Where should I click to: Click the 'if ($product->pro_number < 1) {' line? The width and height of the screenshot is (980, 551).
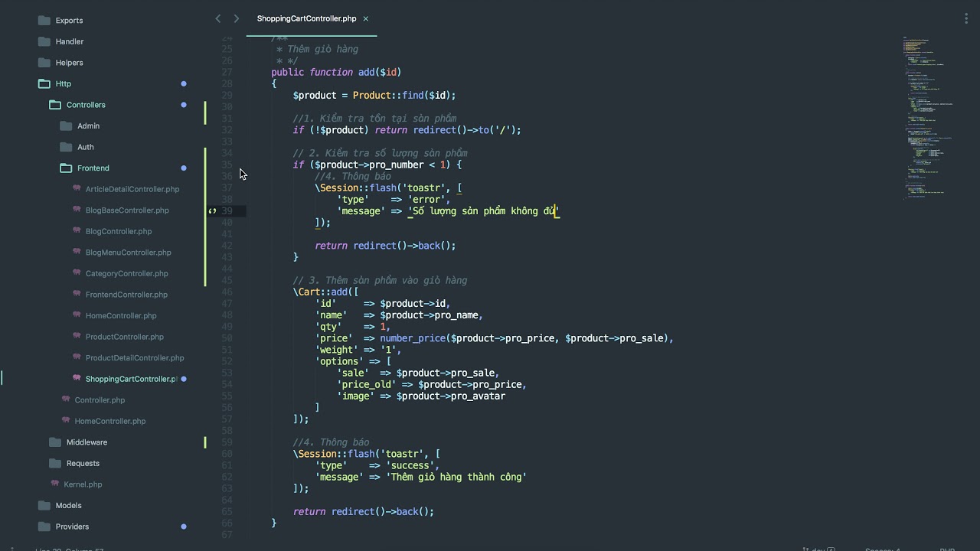pos(377,165)
